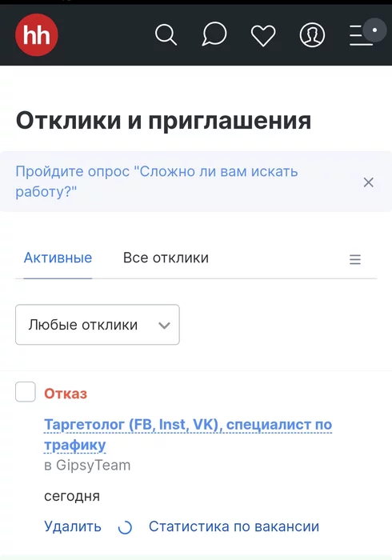Click the list options icon beside tabs
The width and height of the screenshot is (392, 560).
pos(355,259)
